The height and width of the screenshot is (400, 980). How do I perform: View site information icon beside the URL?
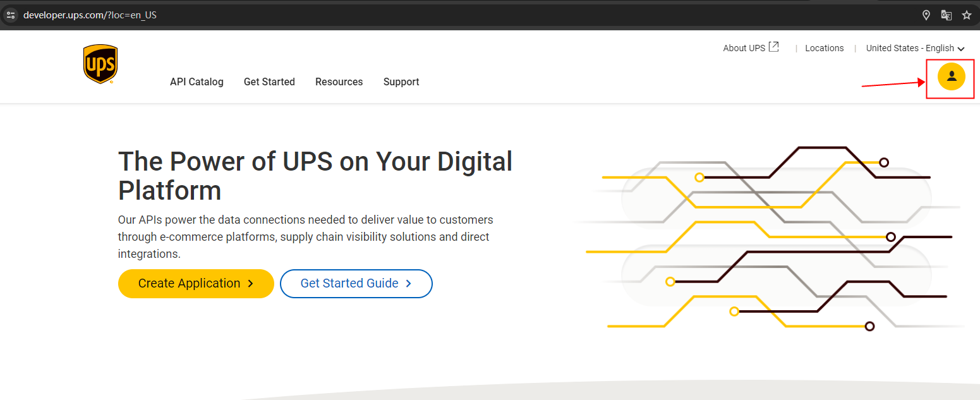point(11,15)
